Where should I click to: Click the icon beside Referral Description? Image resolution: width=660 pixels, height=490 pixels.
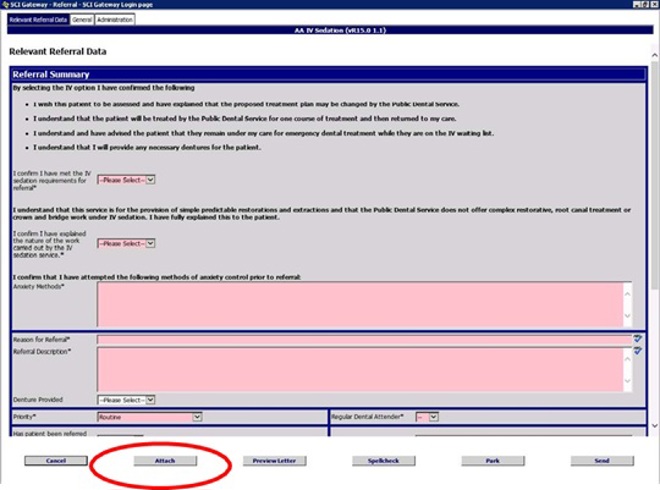tap(638, 350)
